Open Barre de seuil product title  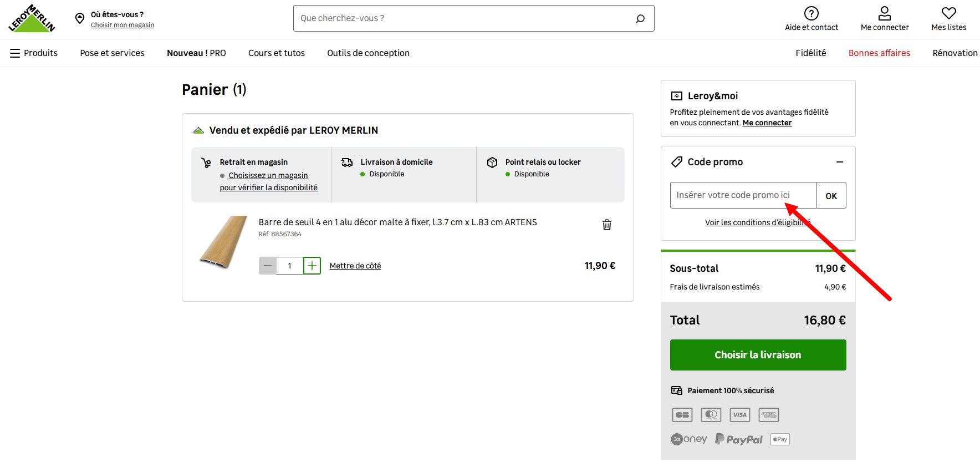[397, 222]
